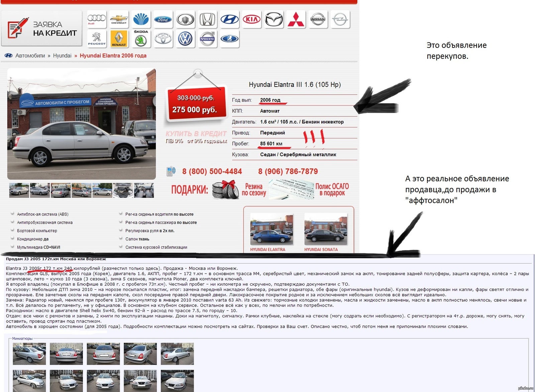Open the interior gallery thumbnail
This screenshot has height=392, width=535.
tap(144, 190)
